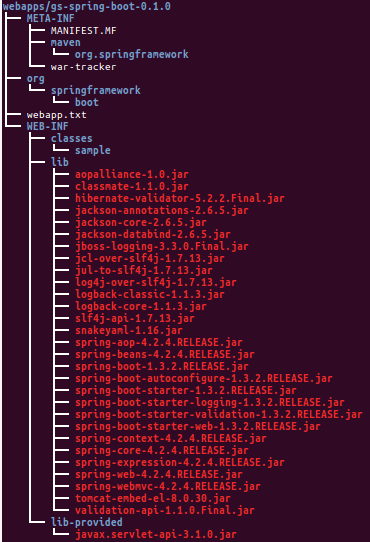The width and height of the screenshot is (370, 542).
Task: Select hibernate-validator-5.2.2.Final.jar
Action: click(x=179, y=198)
